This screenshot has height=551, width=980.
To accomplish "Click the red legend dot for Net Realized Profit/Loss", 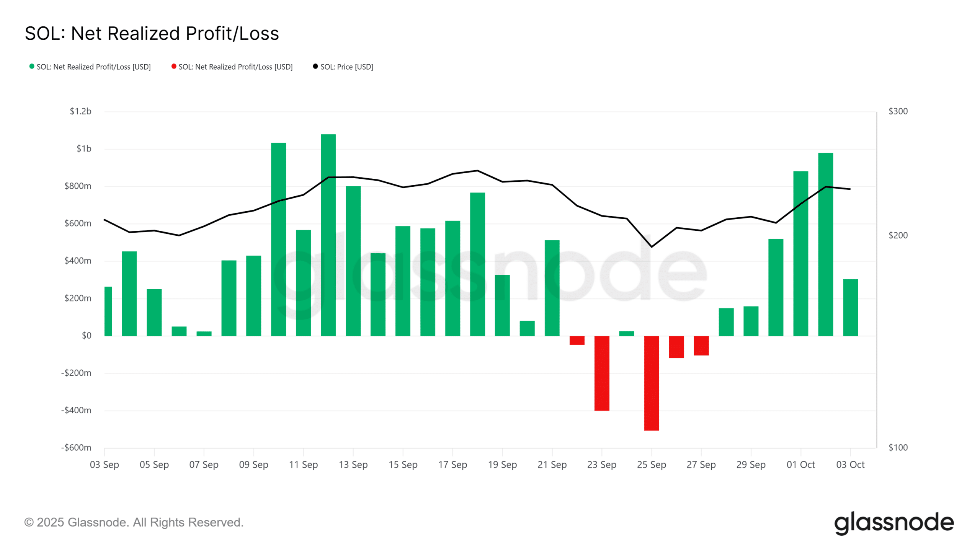I will click(174, 67).
